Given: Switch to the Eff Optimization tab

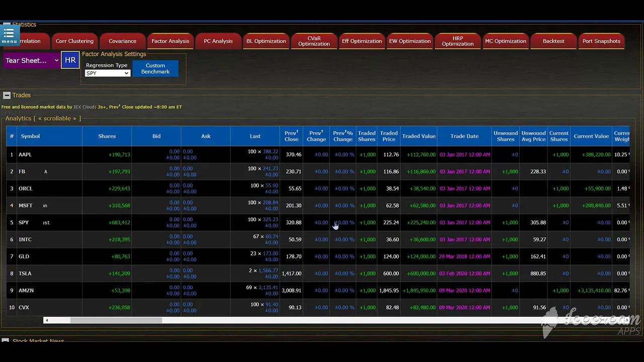Looking at the screenshot, I should (x=362, y=41).
